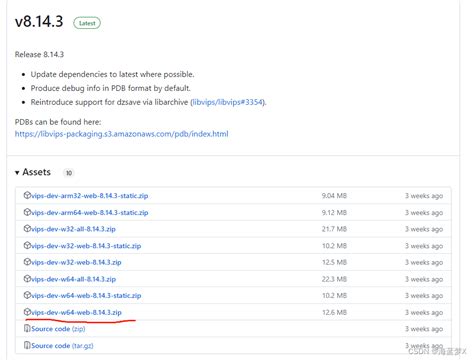
Task: Click package icon beside w64-web static zip
Action: (27, 295)
